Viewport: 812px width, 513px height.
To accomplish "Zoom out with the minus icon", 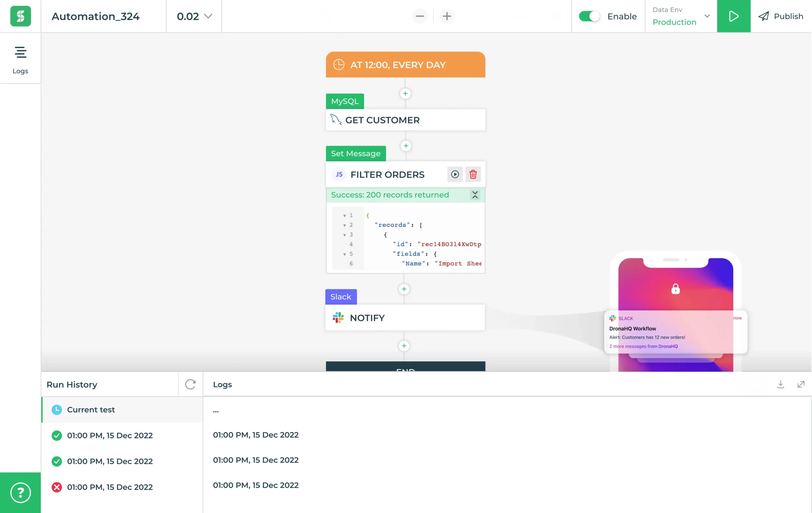I will 420,16.
